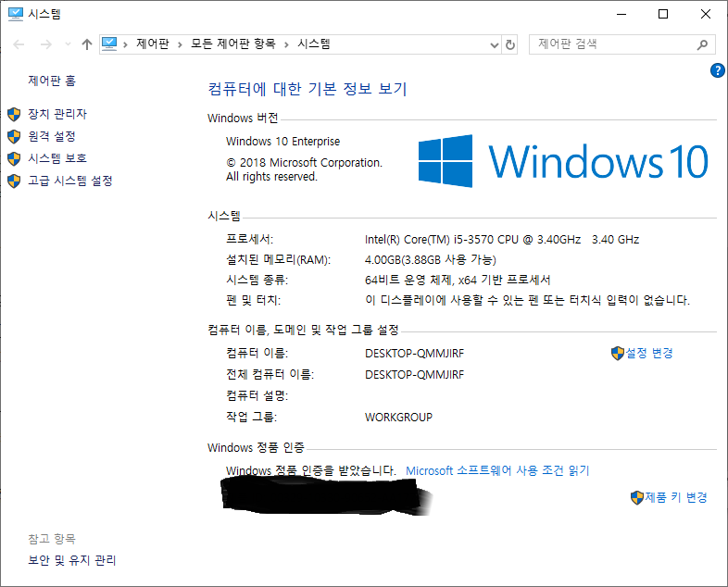Minimize the 시스템 window
Image resolution: width=728 pixels, height=587 pixels.
(621, 14)
